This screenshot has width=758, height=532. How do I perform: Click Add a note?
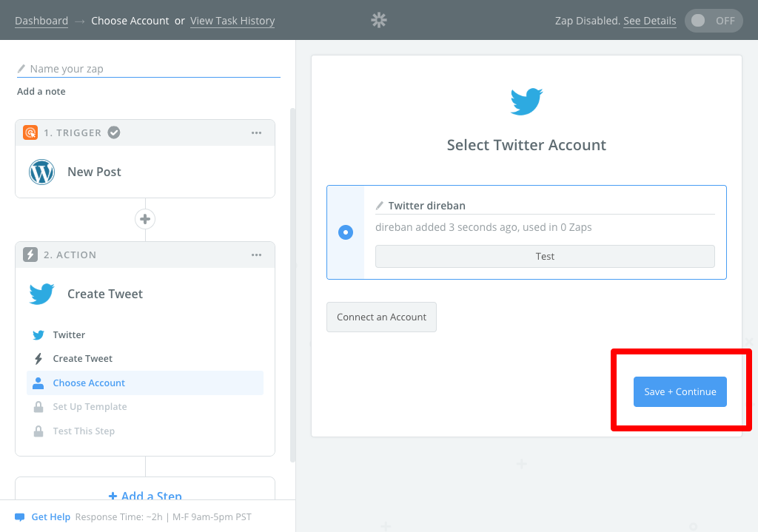click(x=41, y=91)
